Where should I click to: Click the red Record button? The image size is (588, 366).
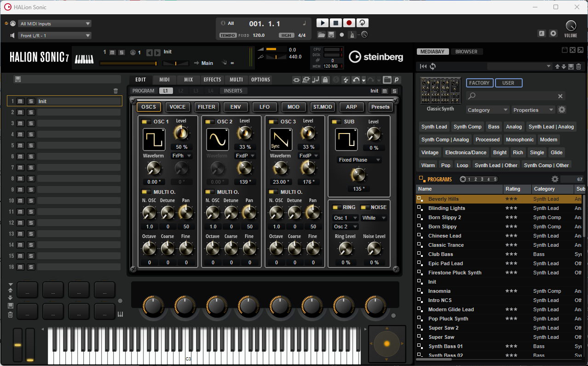pos(349,23)
